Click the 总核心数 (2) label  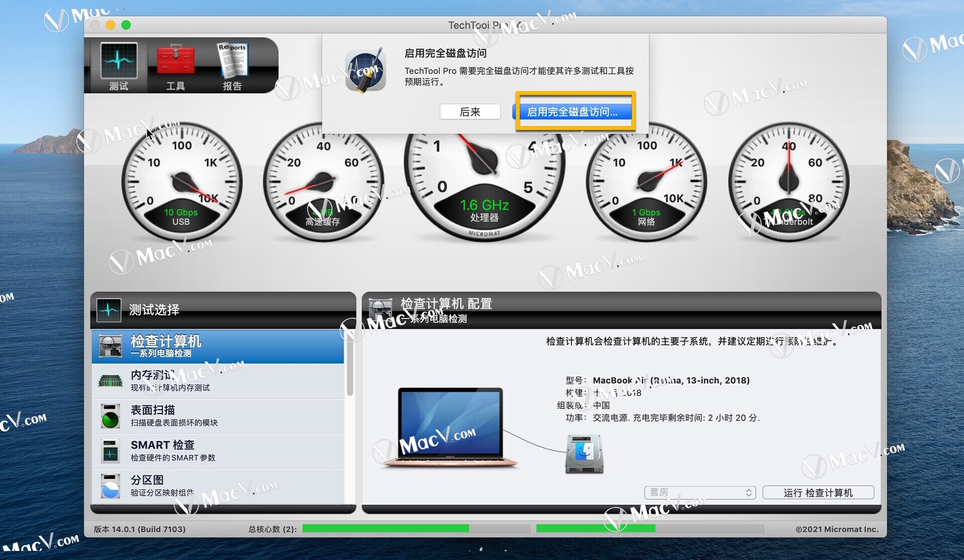pos(272,529)
